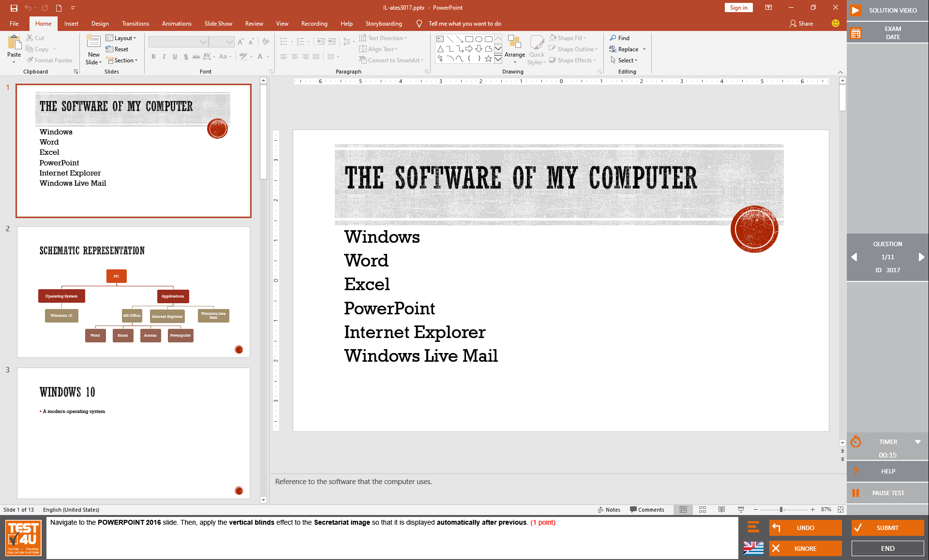Toggle Bold formatting
This screenshot has height=560, width=929.
(153, 57)
